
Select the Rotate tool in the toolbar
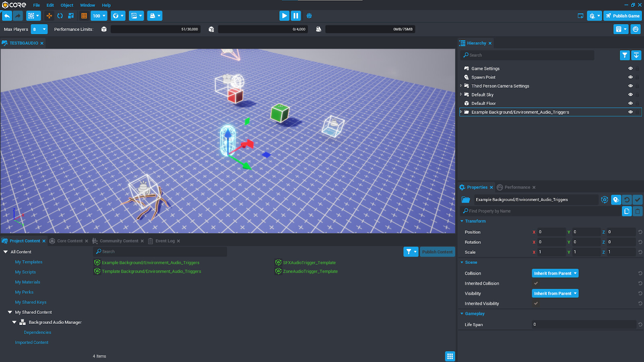(x=60, y=16)
